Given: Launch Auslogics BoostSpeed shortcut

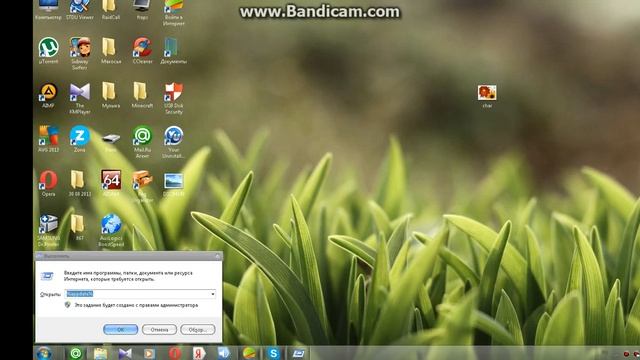Looking at the screenshot, I should pyautogui.click(x=111, y=230).
